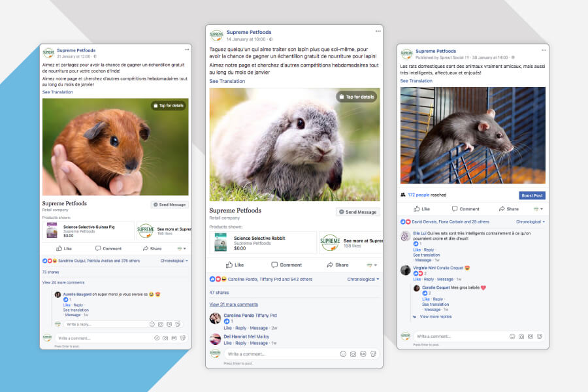The image size is (588, 392).
Task: Reply to Coralie Coquet comment
Action: 438,299
